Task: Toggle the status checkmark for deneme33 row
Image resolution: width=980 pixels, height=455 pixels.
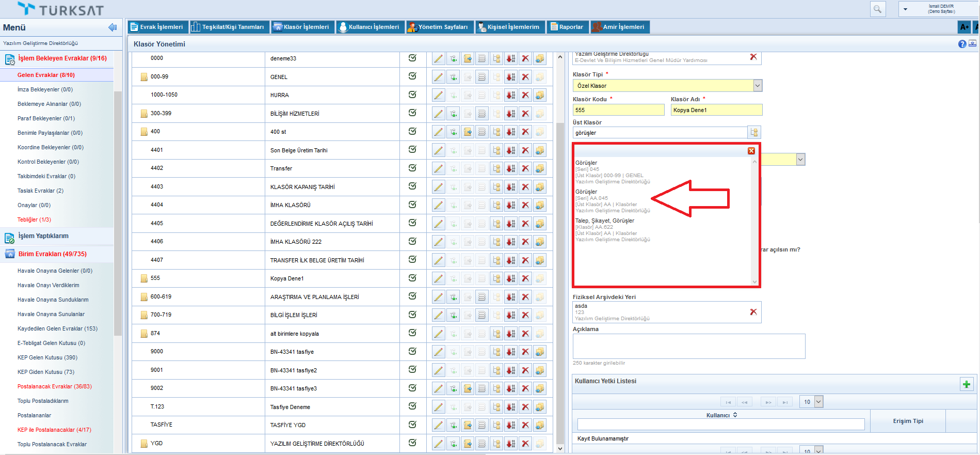Action: [412, 58]
